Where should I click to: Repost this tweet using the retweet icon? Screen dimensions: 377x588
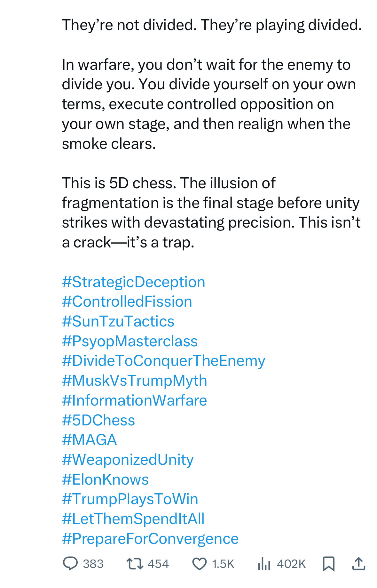point(135,564)
